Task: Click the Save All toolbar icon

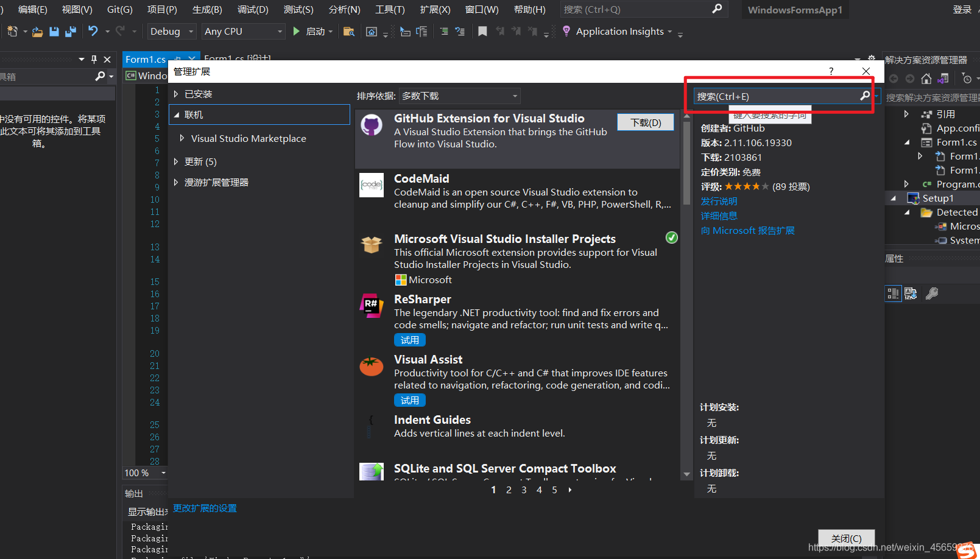Action: (71, 32)
